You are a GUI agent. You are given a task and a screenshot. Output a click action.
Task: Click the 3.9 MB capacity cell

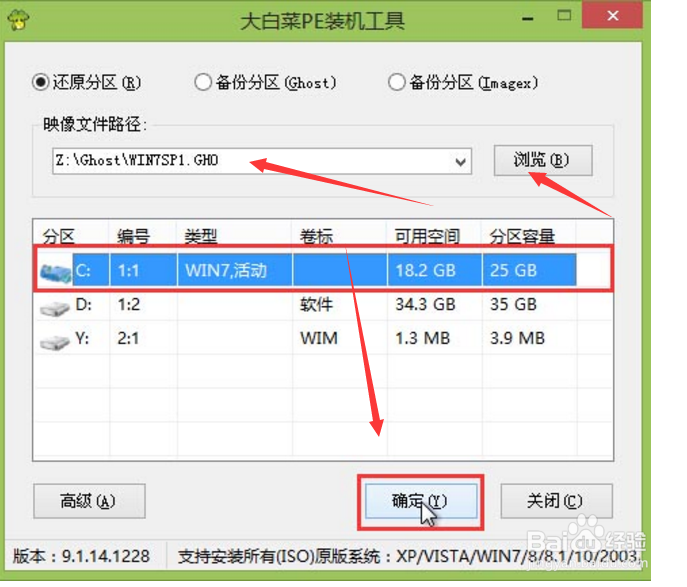529,338
